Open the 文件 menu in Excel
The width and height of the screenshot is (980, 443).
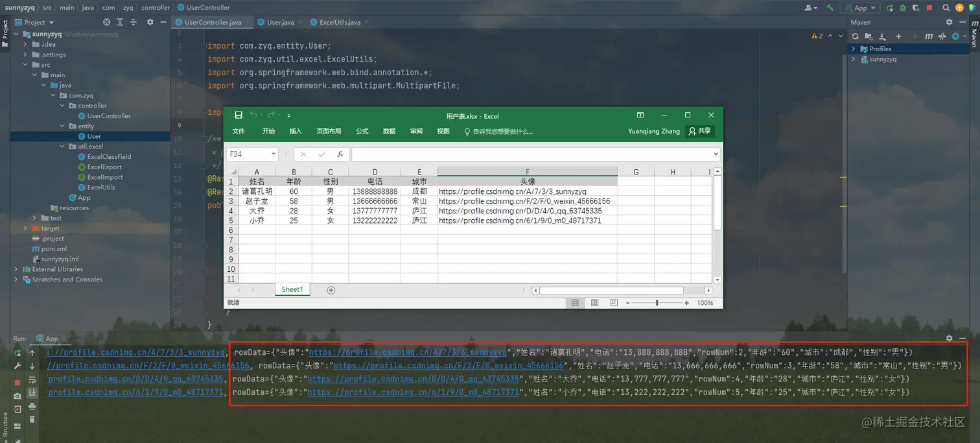(239, 131)
